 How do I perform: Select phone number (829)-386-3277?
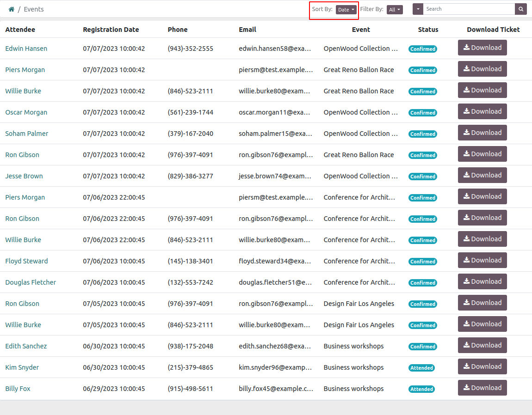(x=190, y=176)
